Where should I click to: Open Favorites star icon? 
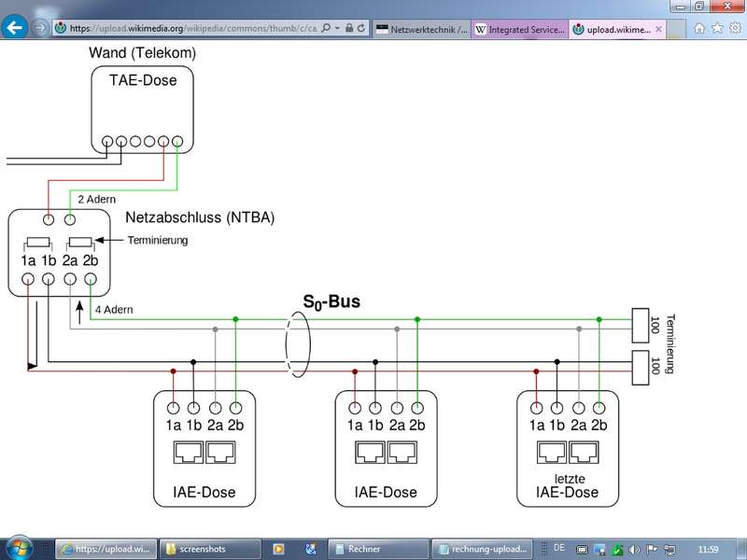click(717, 29)
